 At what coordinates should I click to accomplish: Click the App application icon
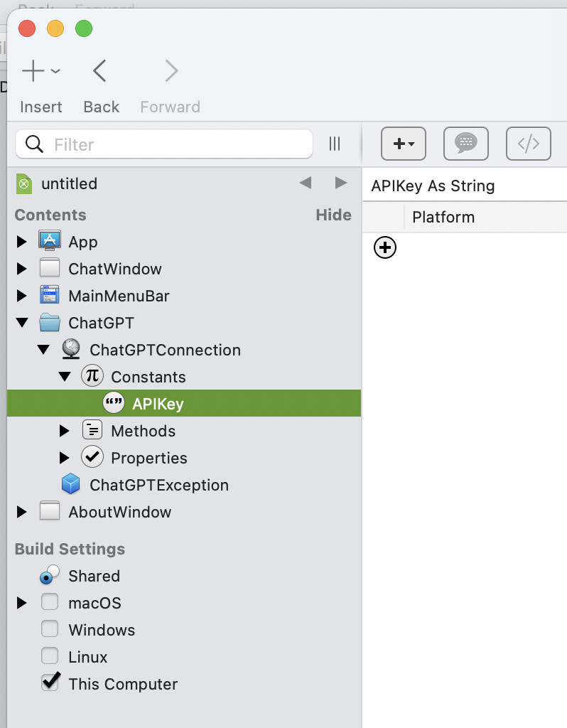[x=49, y=241]
